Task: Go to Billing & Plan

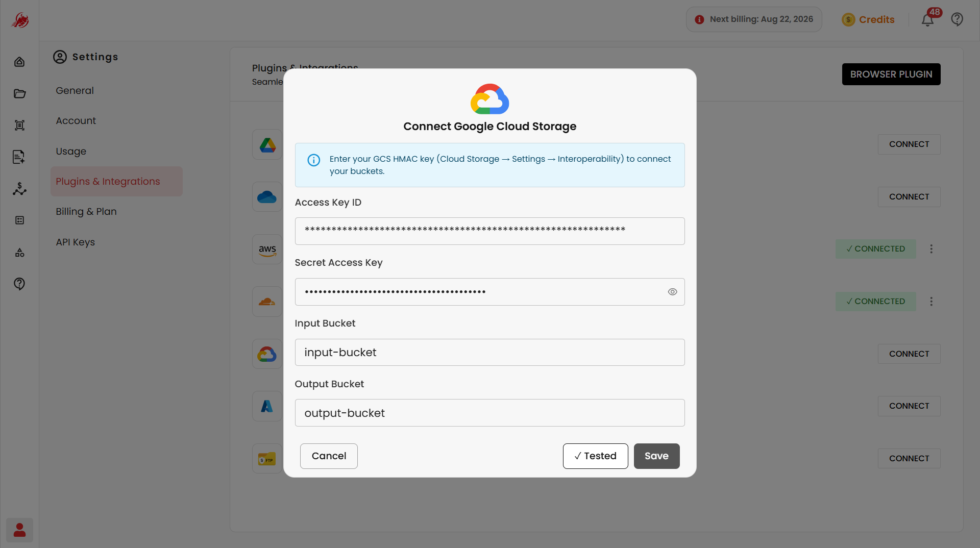Action: [x=86, y=211]
